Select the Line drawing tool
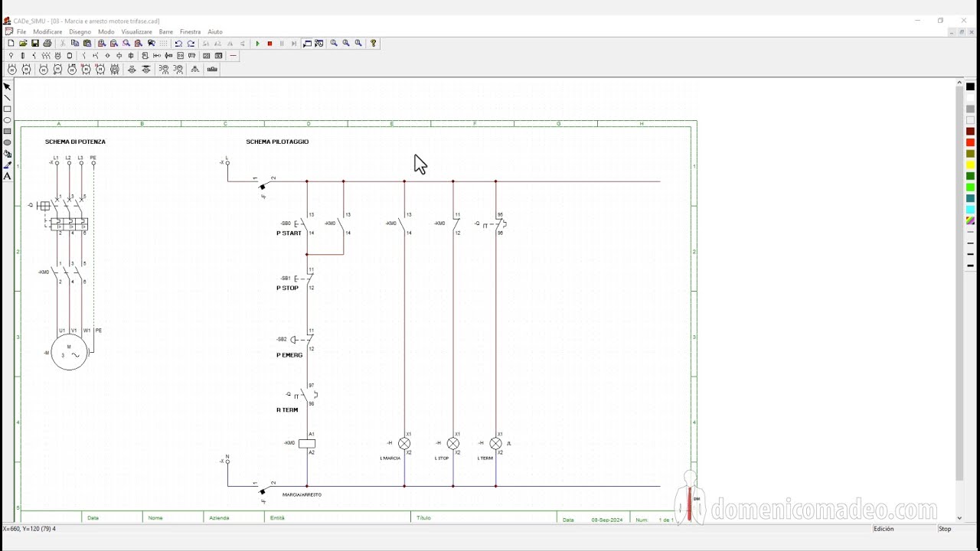The image size is (980, 551). click(8, 98)
